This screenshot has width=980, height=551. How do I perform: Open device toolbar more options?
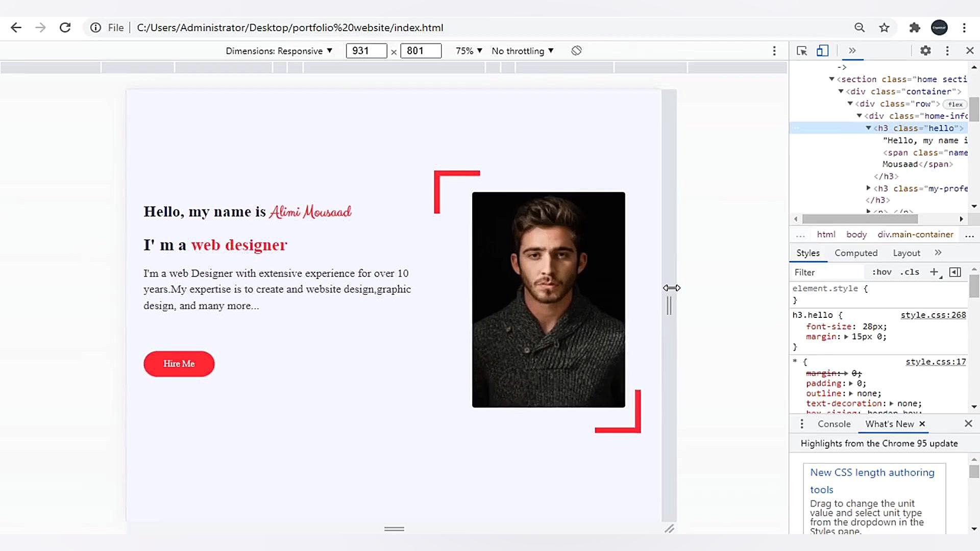click(x=774, y=51)
